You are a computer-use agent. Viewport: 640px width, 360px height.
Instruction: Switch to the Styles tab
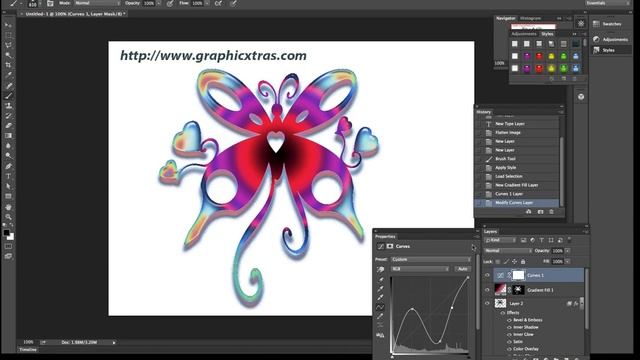tap(547, 34)
